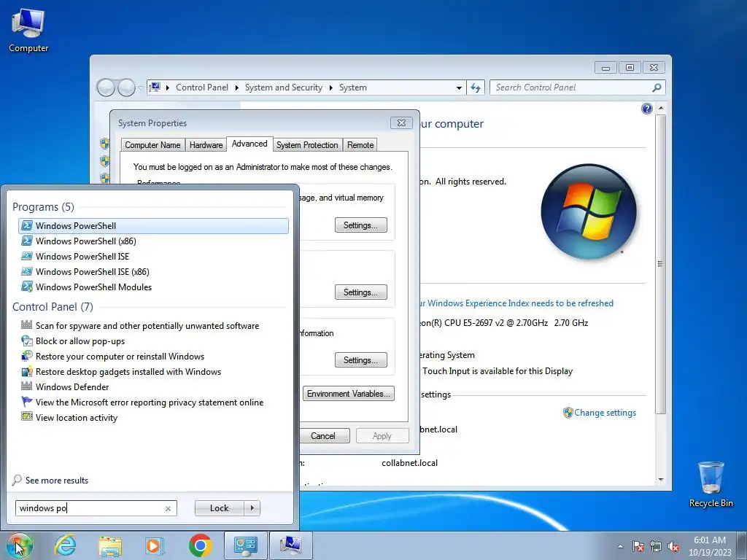Show hidden tray icons arrow

click(x=620, y=546)
